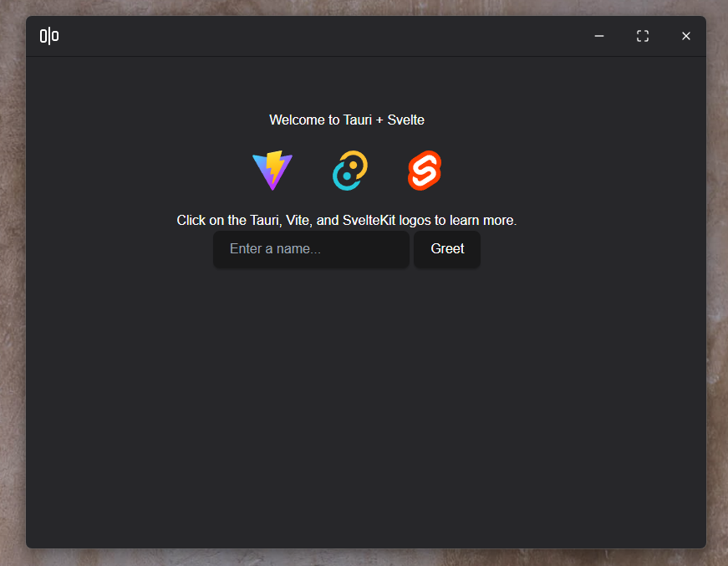
Task: Open the Svelte logo link
Action: (425, 170)
